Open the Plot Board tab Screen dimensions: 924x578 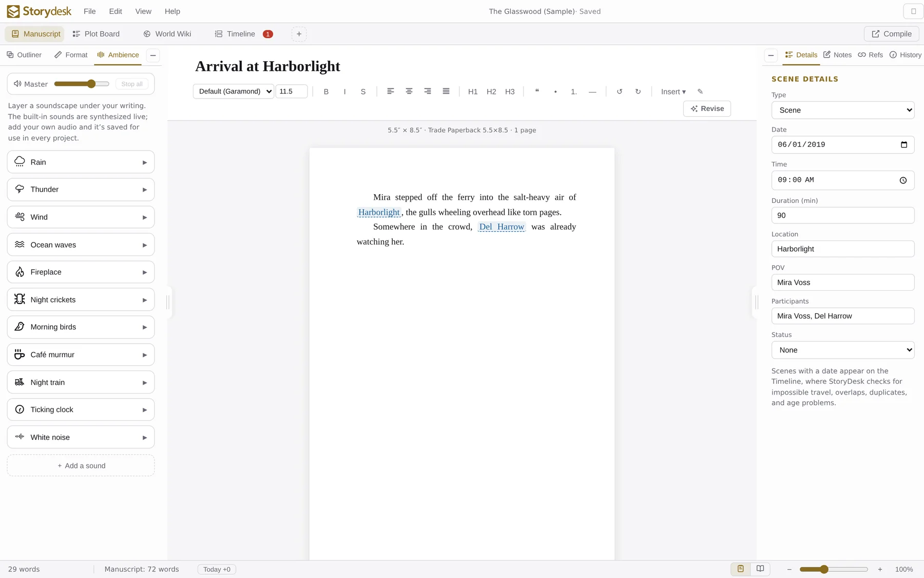(x=96, y=34)
